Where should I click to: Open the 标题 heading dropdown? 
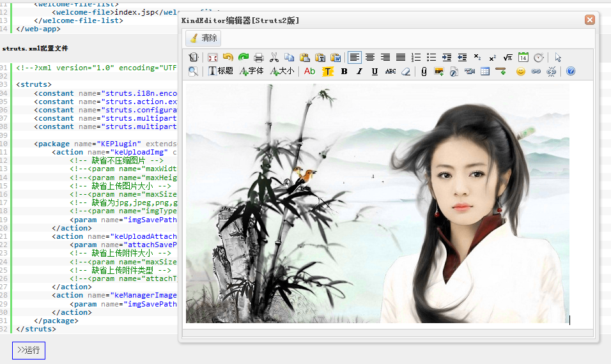tap(220, 72)
